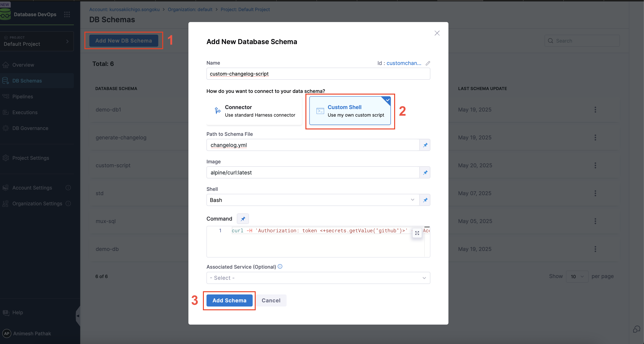Screen dimensions: 644x344
Task: Toggle the pin next to the Command label
Action: (242, 219)
